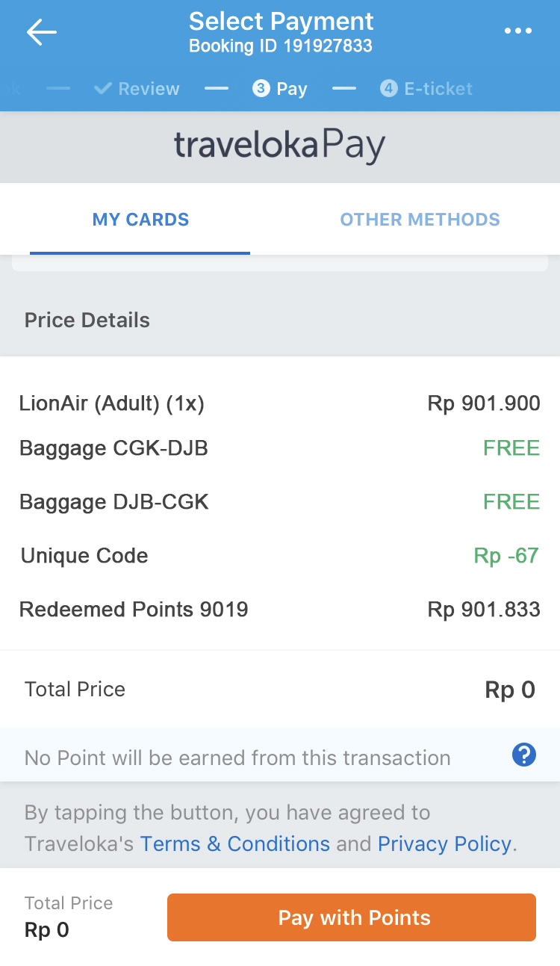The image size is (560, 966).
Task: Tap the Booking ID 191927833 text
Action: click(280, 46)
